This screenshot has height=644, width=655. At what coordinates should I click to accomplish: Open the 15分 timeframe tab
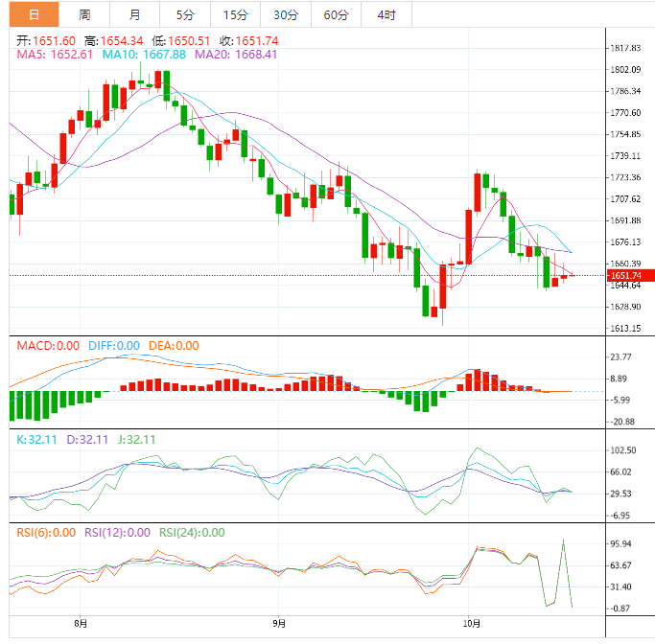click(x=235, y=14)
